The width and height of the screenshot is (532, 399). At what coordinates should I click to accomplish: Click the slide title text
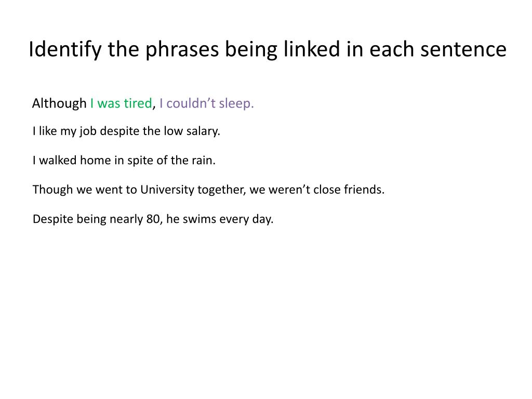(268, 49)
